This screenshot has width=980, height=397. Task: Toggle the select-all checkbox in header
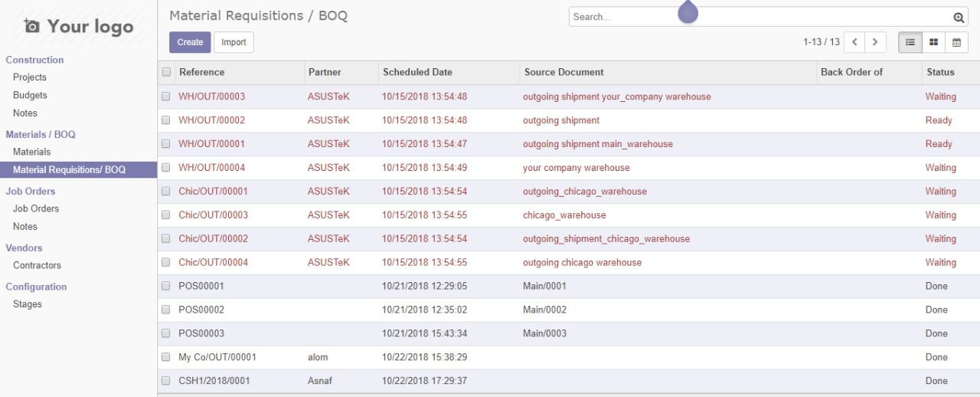(166, 73)
